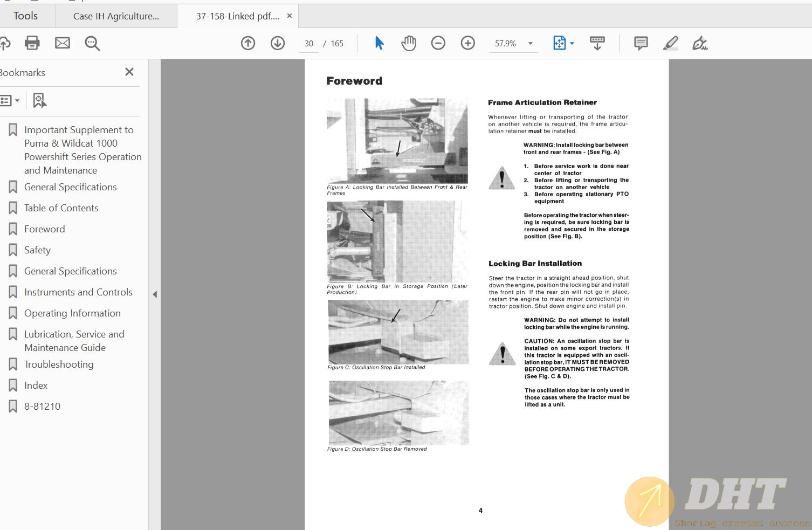Add a sticky note comment
The image size is (812, 530).
click(641, 43)
